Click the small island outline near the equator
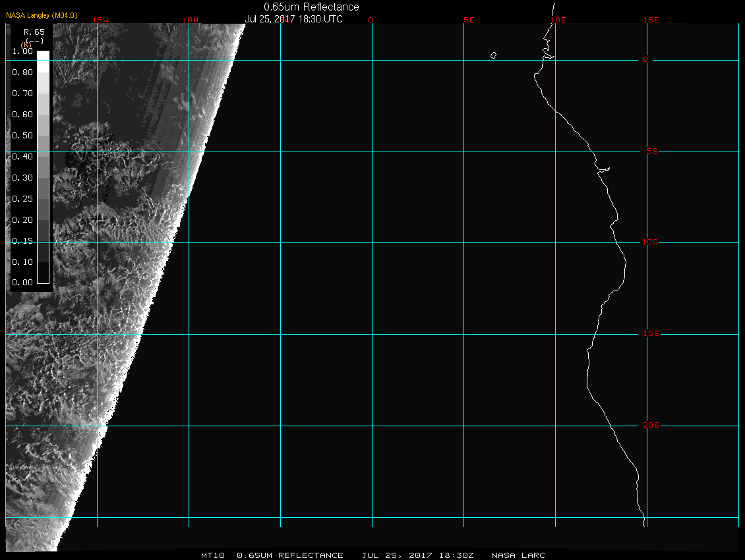Image resolution: width=745 pixels, height=560 pixels. [x=493, y=55]
